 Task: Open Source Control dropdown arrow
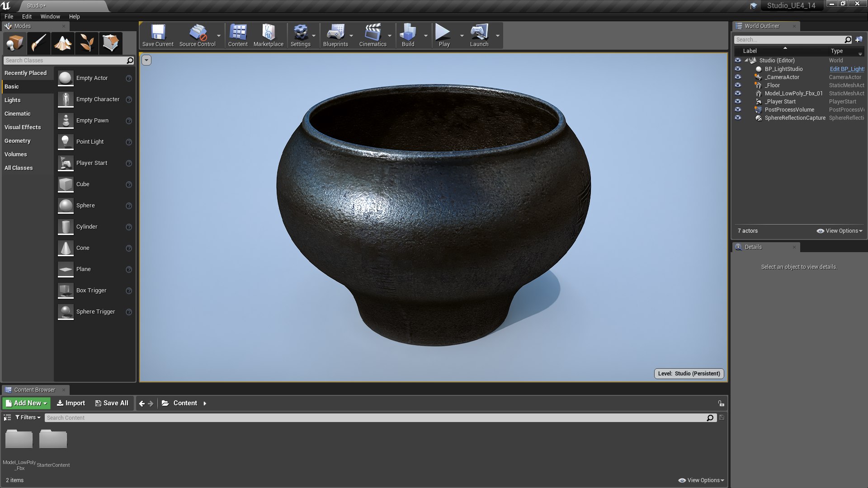coord(219,36)
